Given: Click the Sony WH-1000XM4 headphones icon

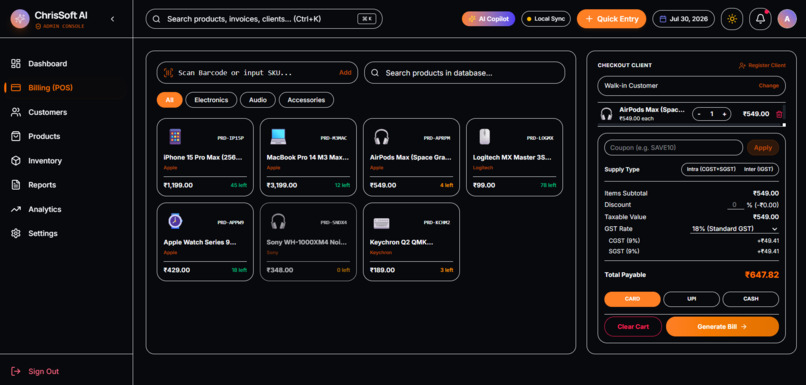Looking at the screenshot, I should click(x=278, y=221).
